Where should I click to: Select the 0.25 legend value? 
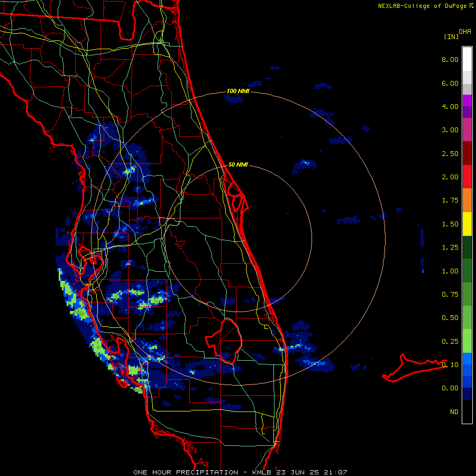450,342
